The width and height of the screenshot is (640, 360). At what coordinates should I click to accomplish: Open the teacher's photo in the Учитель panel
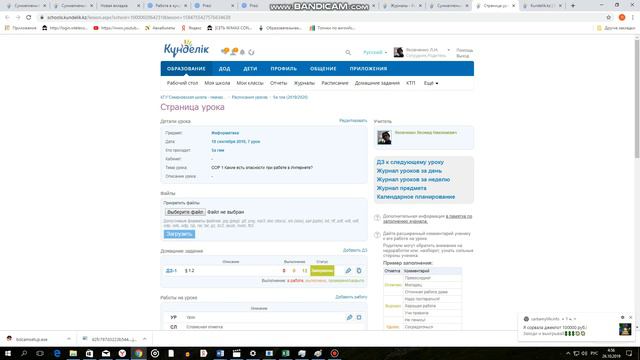coord(384,137)
